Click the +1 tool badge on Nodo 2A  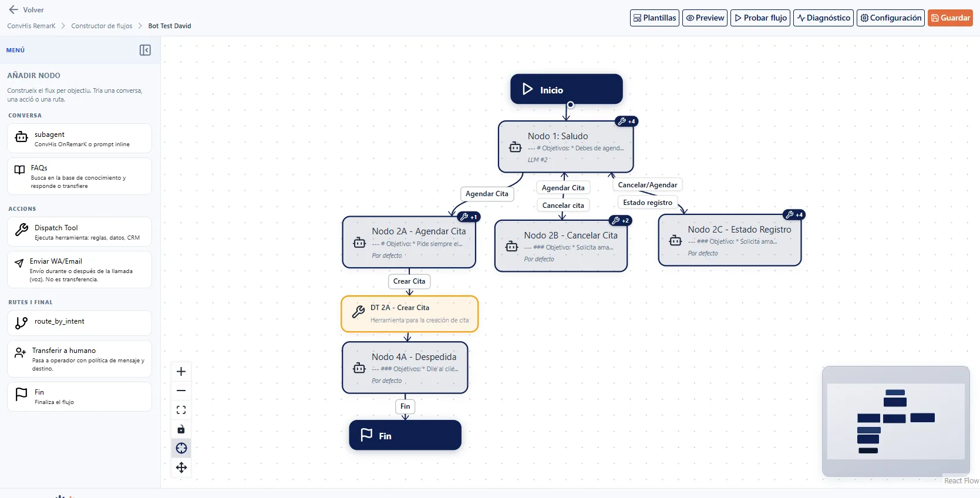click(469, 217)
